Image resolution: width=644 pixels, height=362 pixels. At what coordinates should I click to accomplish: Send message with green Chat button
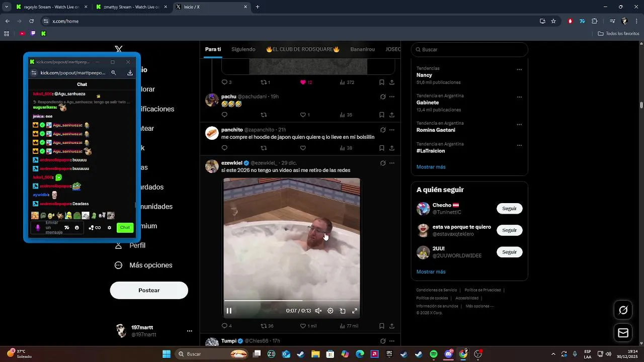(125, 227)
